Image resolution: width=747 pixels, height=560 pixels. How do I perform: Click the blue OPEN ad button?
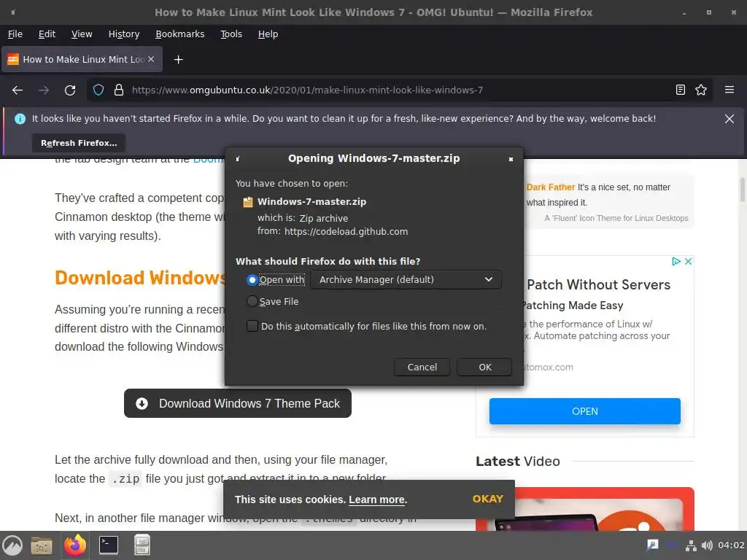[585, 411]
